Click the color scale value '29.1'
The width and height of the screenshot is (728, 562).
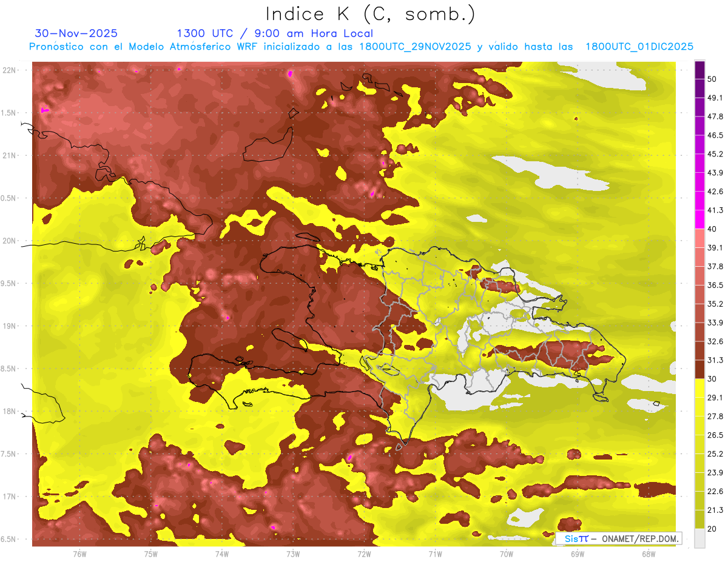point(716,398)
